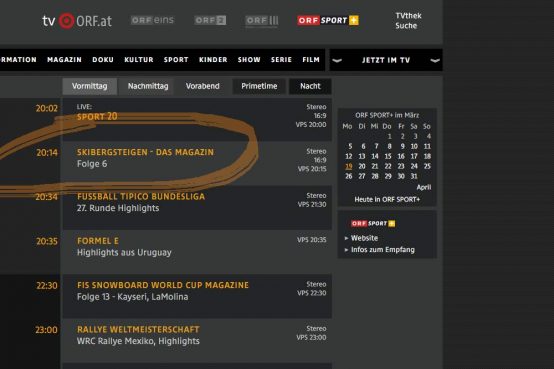Click the ORF Sport+ logo in sidebar box
This screenshot has width=554, height=369.
click(x=373, y=223)
